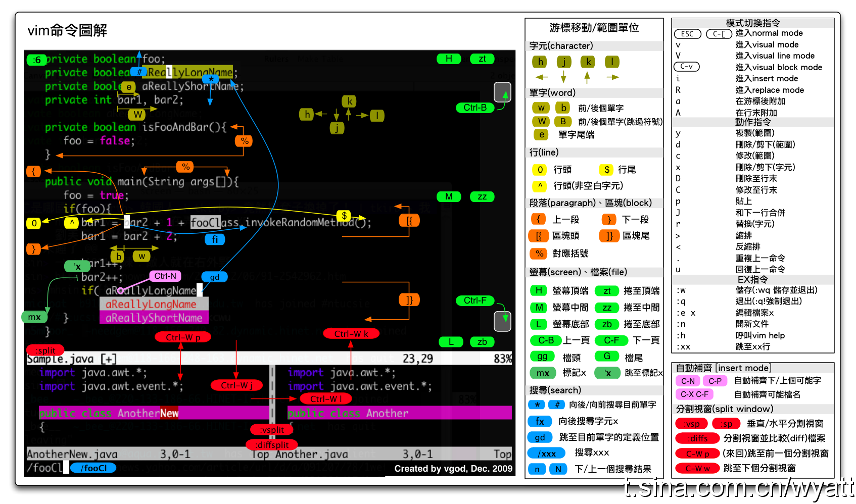Choose aReallyLongName in the completion popup

point(154,304)
